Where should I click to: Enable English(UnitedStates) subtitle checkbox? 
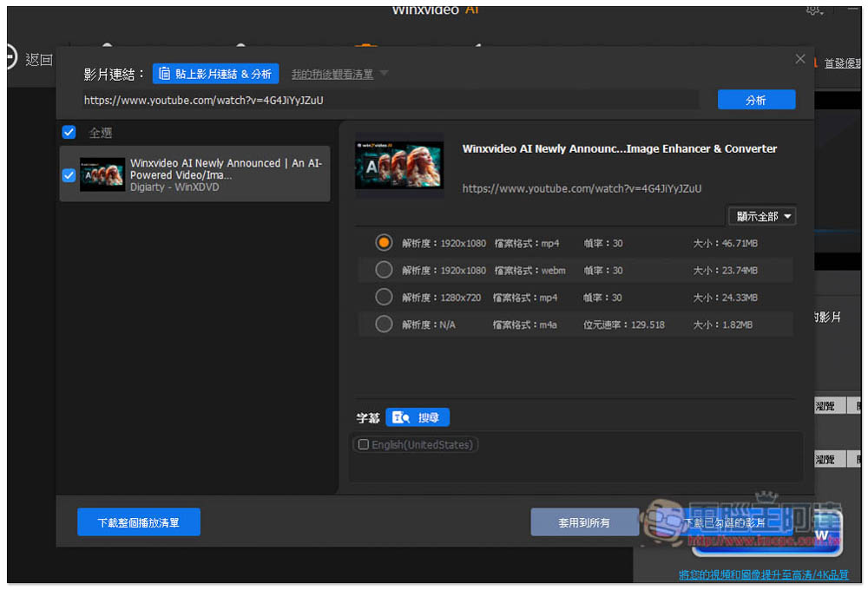(363, 444)
